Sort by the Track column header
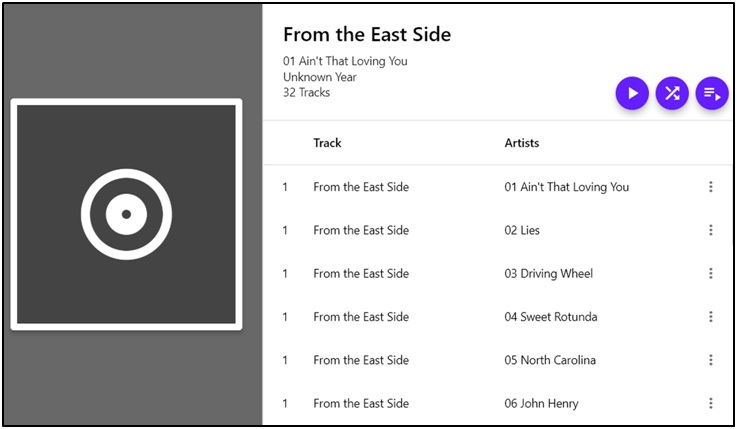The height and width of the screenshot is (429, 737). (x=327, y=143)
